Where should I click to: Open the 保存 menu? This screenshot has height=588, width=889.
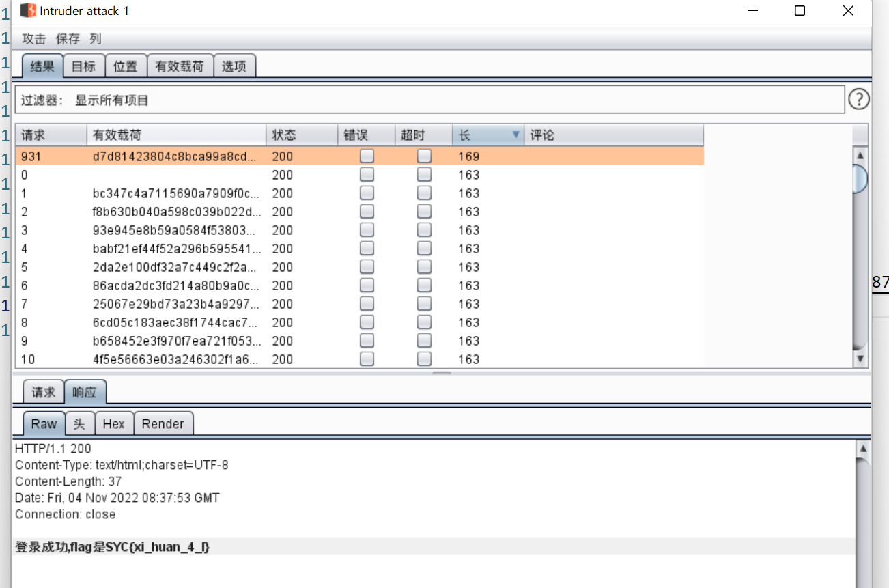tap(68, 39)
